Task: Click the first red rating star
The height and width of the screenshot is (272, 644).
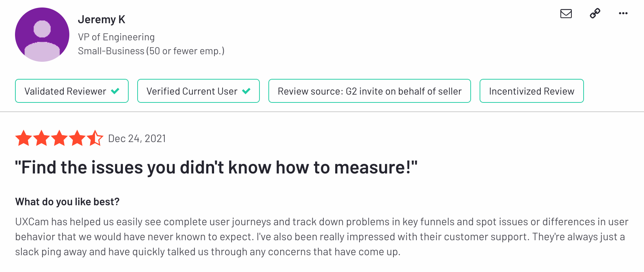Action: tap(24, 138)
